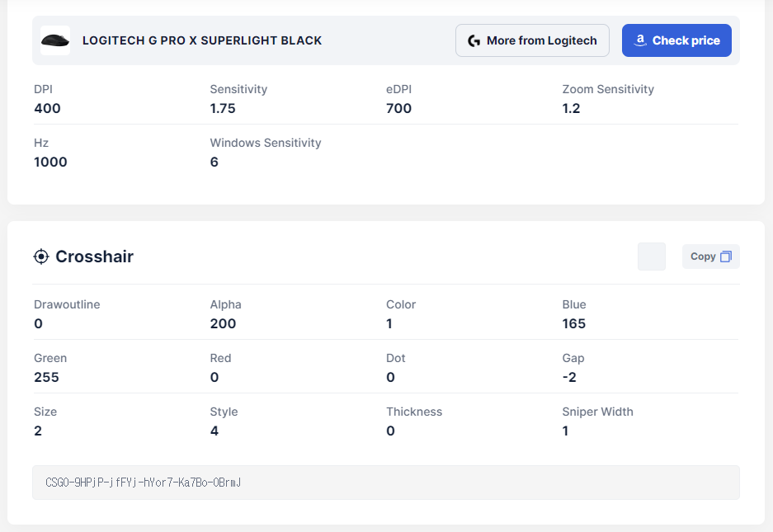Click the Logitech mouse thumbnail image
Screen dimensions: 773x532
pyautogui.click(x=55, y=40)
